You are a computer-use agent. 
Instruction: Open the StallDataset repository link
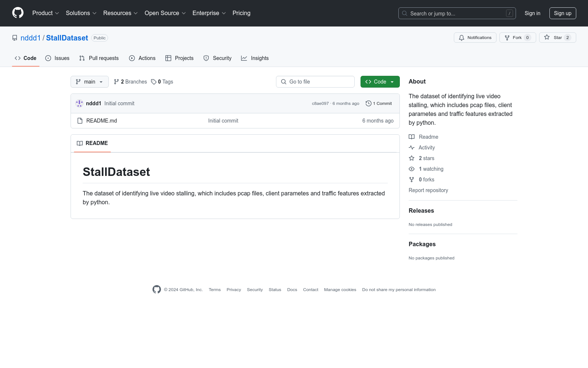pos(67,38)
